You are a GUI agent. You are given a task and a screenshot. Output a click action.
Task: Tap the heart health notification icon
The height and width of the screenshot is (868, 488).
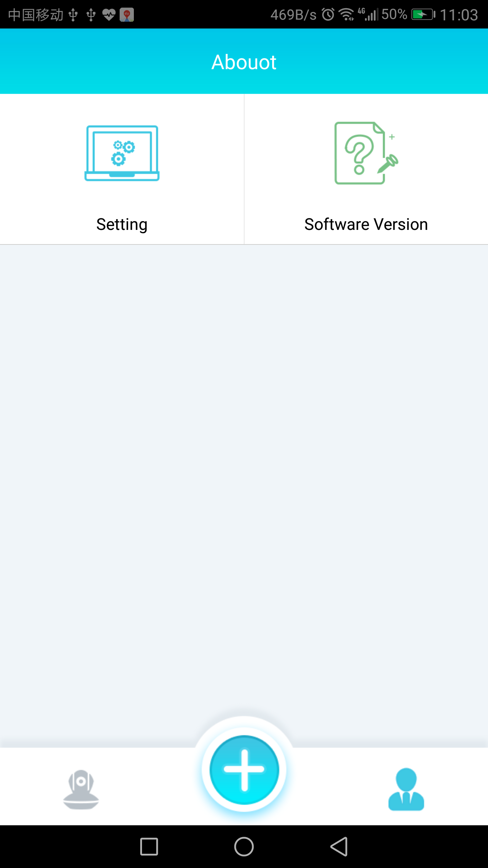[x=109, y=15]
